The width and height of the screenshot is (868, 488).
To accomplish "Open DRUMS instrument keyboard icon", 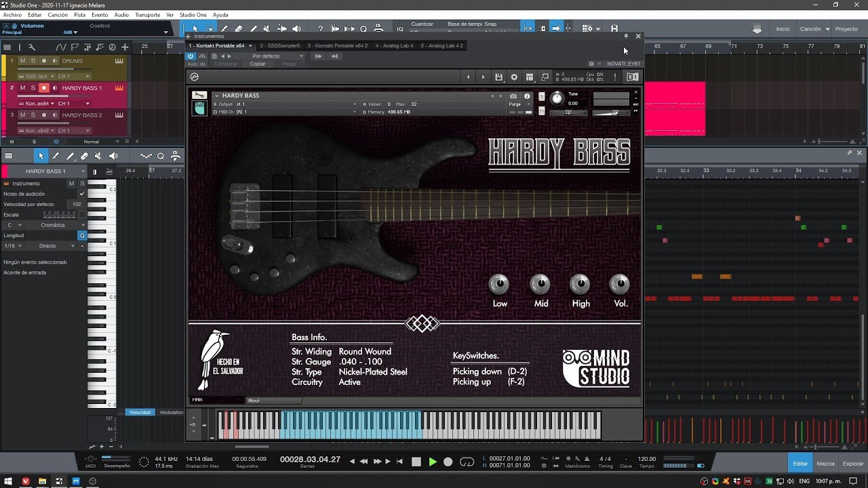I will pyautogui.click(x=119, y=61).
